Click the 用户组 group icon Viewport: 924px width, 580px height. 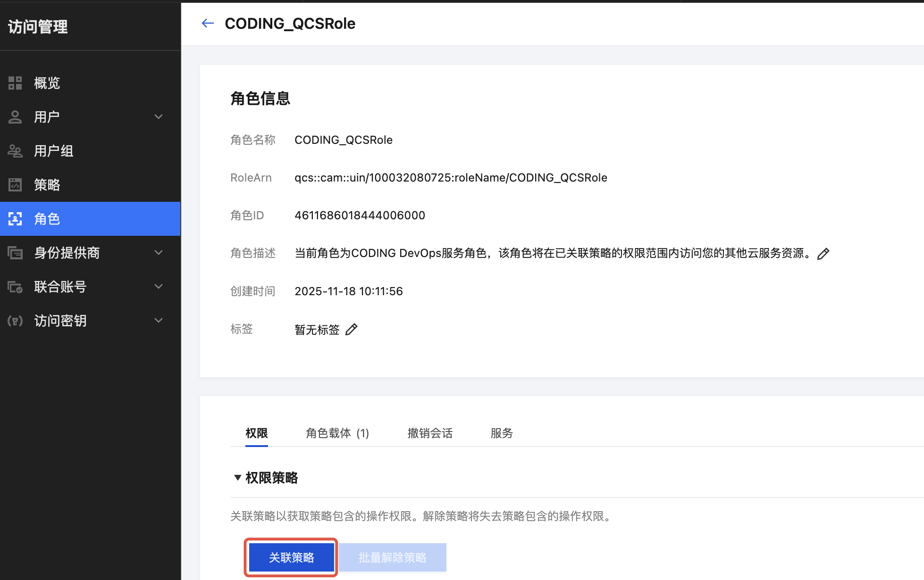click(x=15, y=151)
